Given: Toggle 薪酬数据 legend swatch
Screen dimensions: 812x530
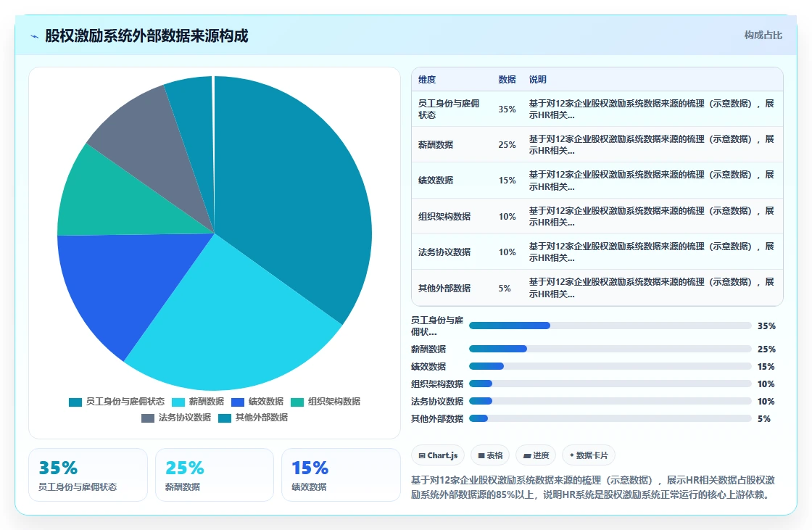Looking at the screenshot, I should [178, 402].
